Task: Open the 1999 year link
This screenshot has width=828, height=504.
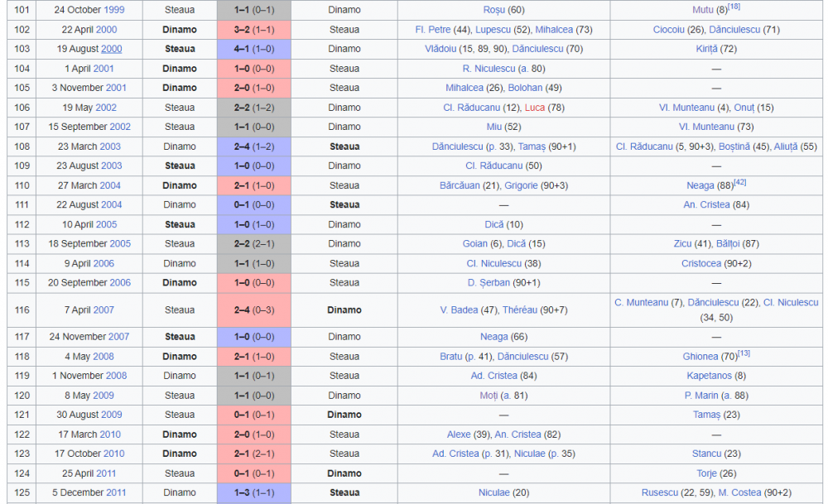Action: pyautogui.click(x=114, y=10)
